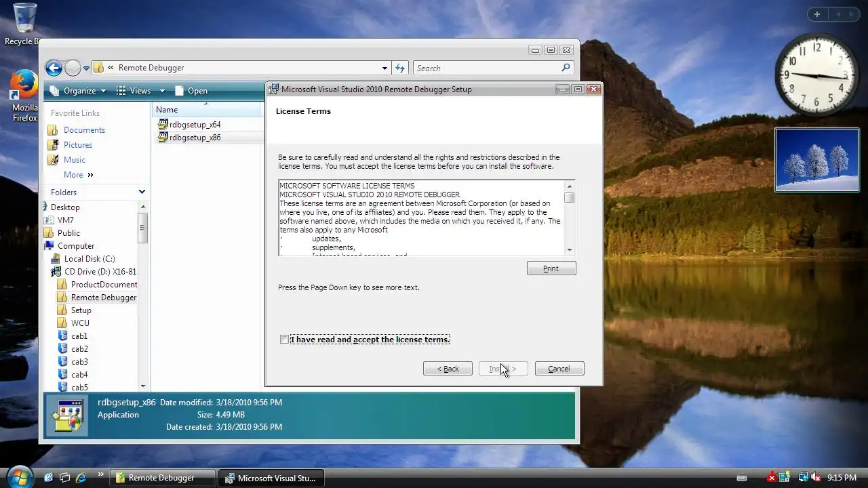Switch to Remote Debugger taskbar button
Image resolution: width=868 pixels, height=488 pixels.
163,478
